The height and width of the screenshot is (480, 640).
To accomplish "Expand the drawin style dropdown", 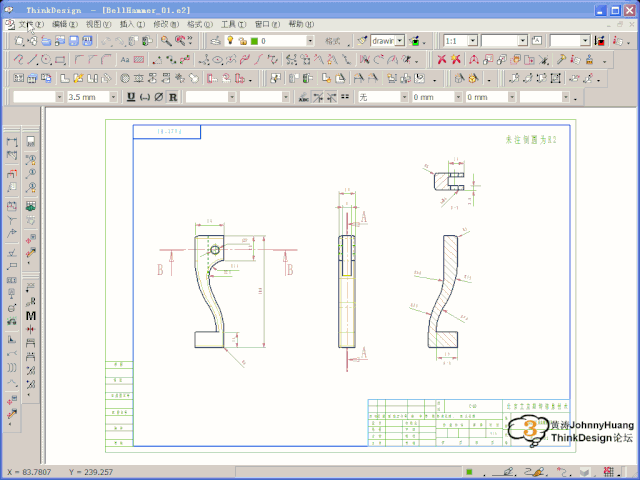I will 400,41.
